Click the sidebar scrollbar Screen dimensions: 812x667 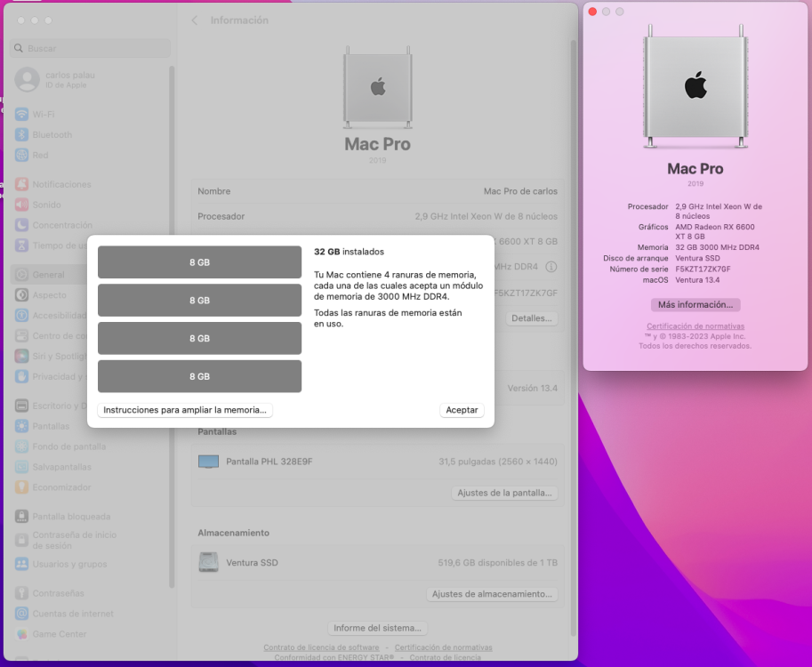pyautogui.click(x=172, y=326)
